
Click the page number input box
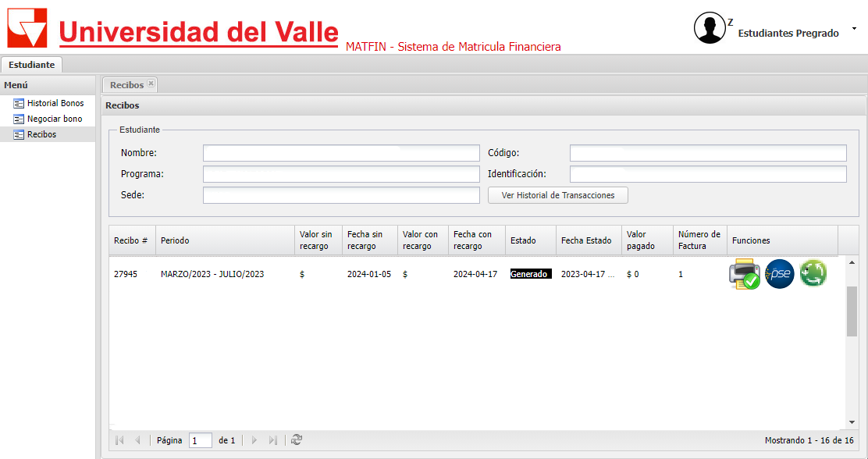pyautogui.click(x=200, y=440)
